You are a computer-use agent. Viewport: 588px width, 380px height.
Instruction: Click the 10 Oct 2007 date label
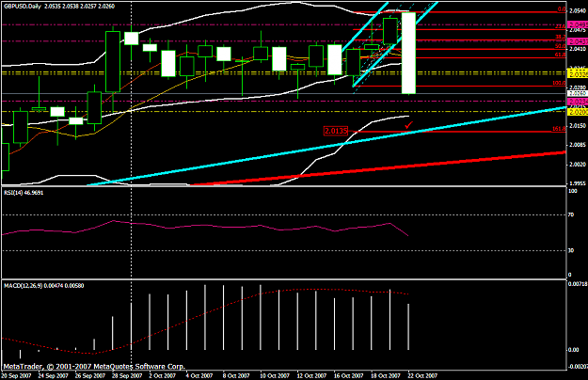coord(275,375)
